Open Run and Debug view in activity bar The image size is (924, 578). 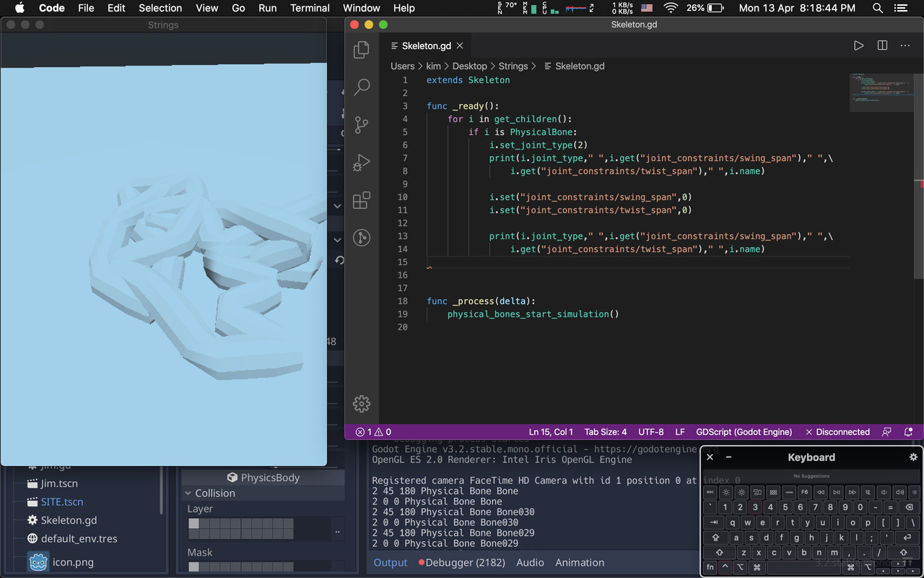(x=362, y=163)
